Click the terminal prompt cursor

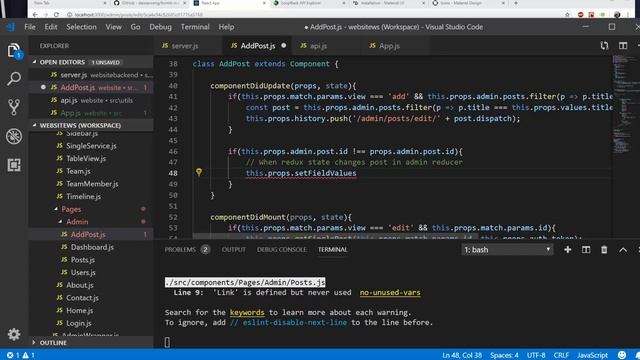167,342
